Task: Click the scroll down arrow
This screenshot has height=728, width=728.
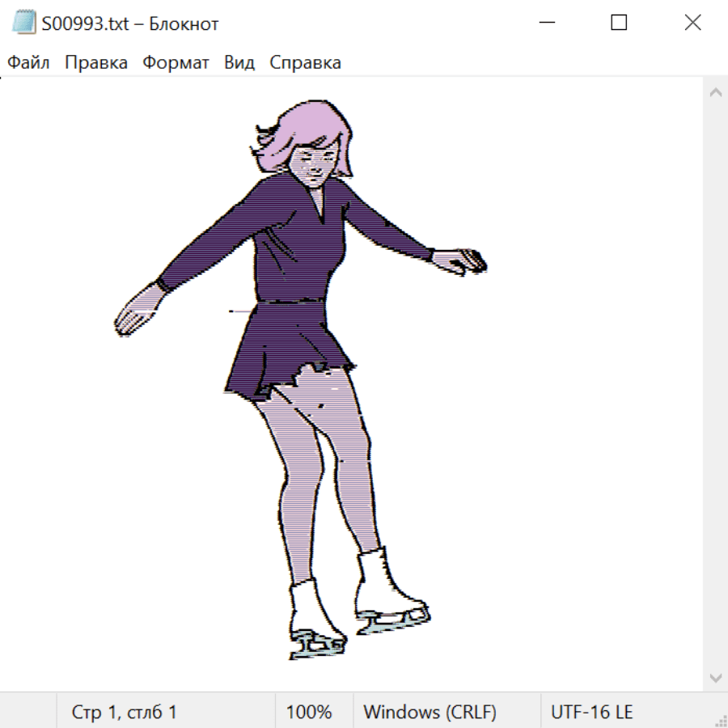Action: pyautogui.click(x=715, y=676)
